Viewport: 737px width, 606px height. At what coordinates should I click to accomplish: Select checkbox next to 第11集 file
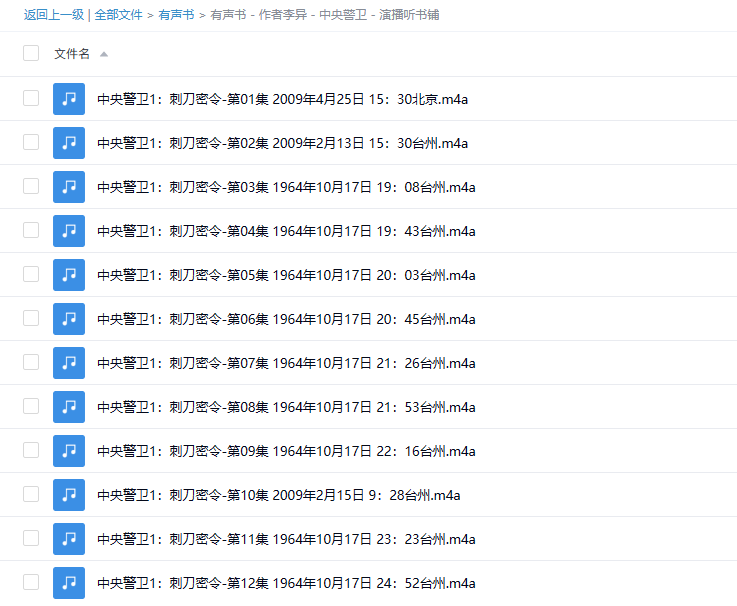31,538
